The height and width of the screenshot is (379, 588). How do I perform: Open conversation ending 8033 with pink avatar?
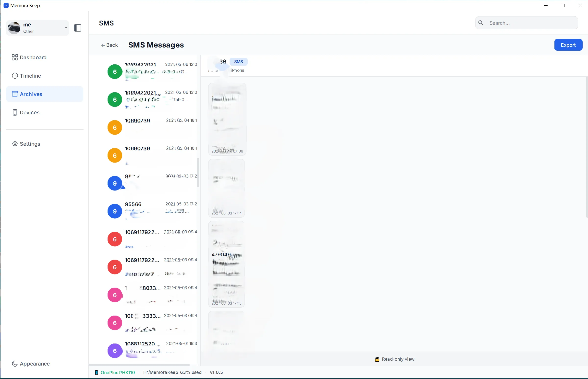point(151,295)
